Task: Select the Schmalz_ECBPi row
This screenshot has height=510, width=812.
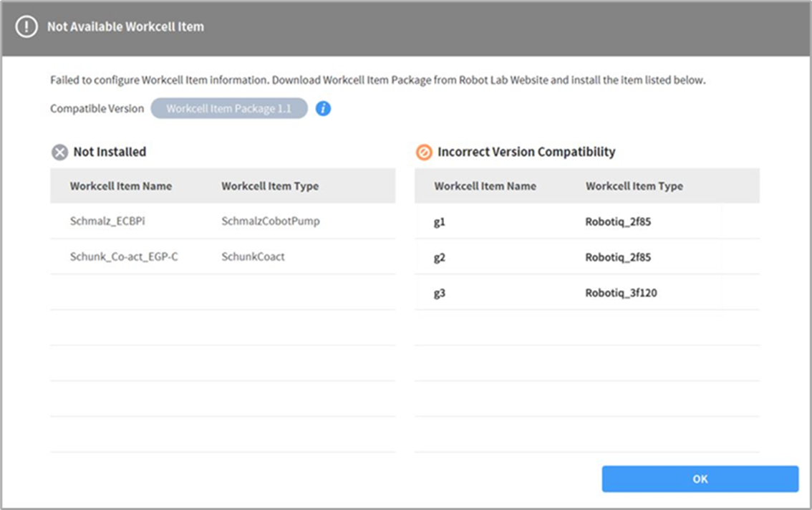Action: 108,221
